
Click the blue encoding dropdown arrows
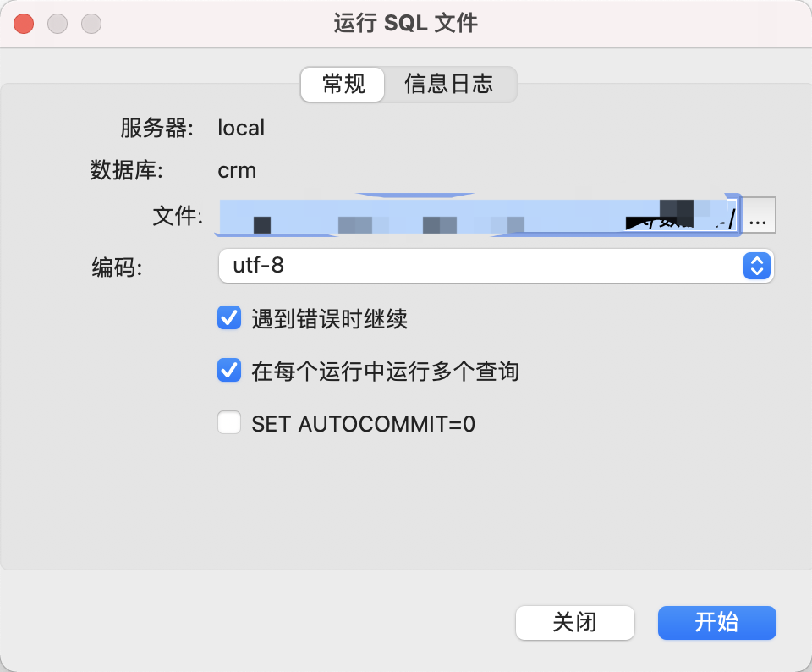point(756,266)
